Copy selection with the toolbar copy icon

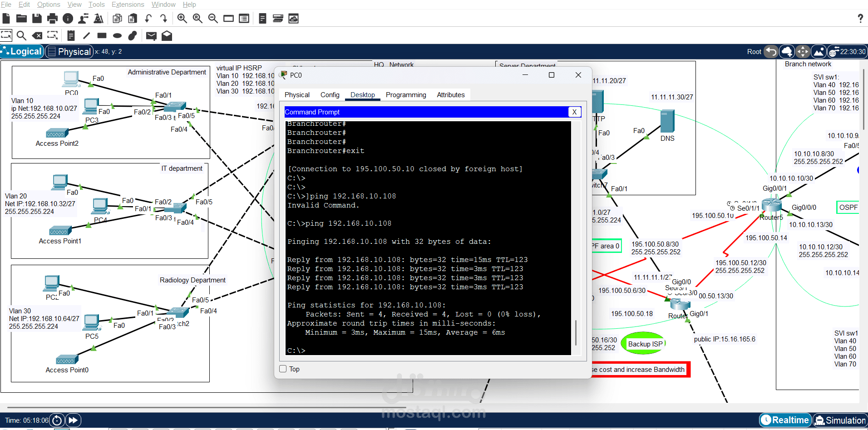tap(117, 19)
